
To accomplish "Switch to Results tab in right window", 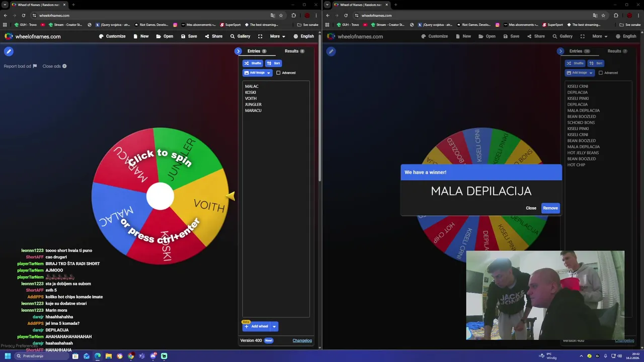I will 617,51.
